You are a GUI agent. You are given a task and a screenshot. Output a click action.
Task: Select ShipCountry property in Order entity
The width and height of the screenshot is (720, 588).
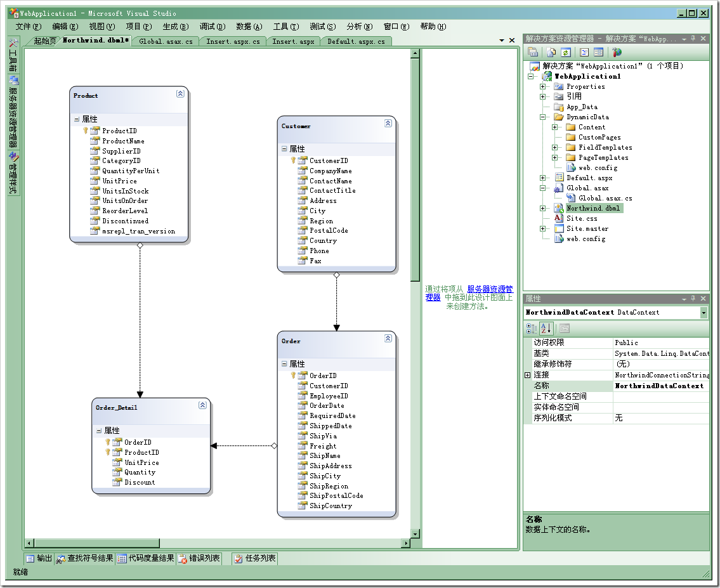(331, 506)
